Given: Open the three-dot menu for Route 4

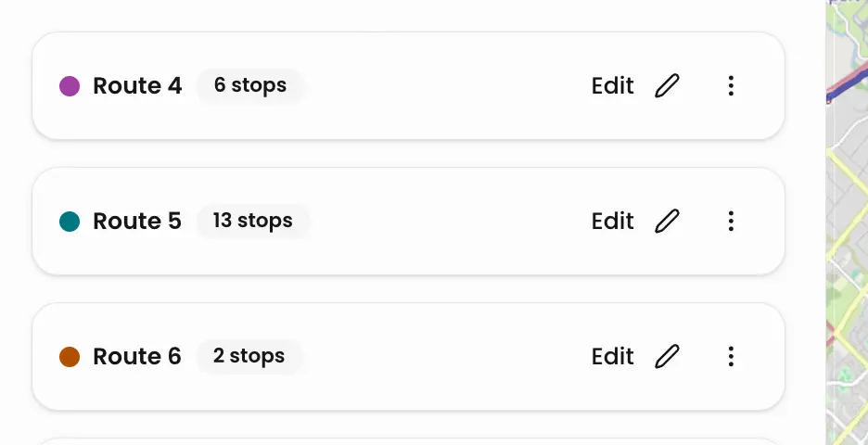Looking at the screenshot, I should pyautogui.click(x=731, y=86).
